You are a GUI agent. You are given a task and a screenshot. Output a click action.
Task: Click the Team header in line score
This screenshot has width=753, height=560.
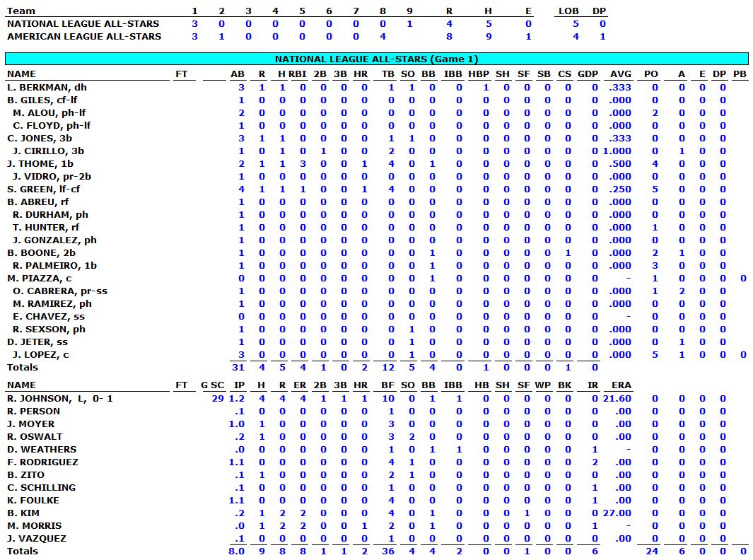[x=21, y=11]
